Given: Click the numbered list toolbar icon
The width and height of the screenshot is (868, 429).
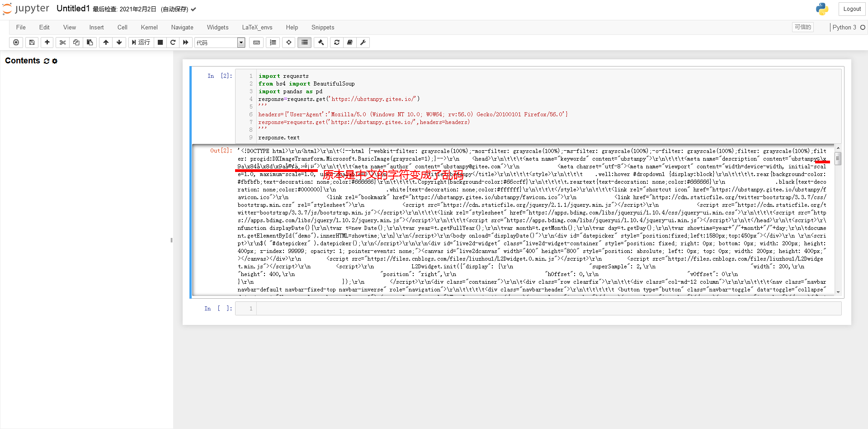Looking at the screenshot, I should [273, 43].
